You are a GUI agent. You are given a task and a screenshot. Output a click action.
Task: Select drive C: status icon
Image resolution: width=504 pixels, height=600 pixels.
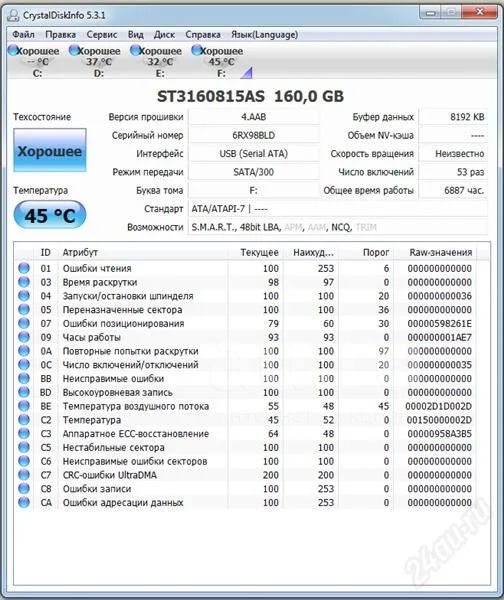coord(13,50)
